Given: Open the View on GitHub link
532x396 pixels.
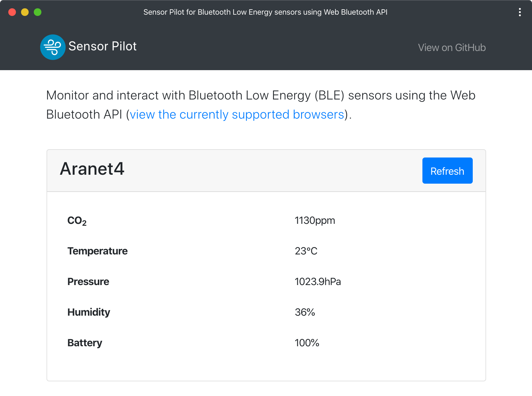Looking at the screenshot, I should click(x=452, y=48).
